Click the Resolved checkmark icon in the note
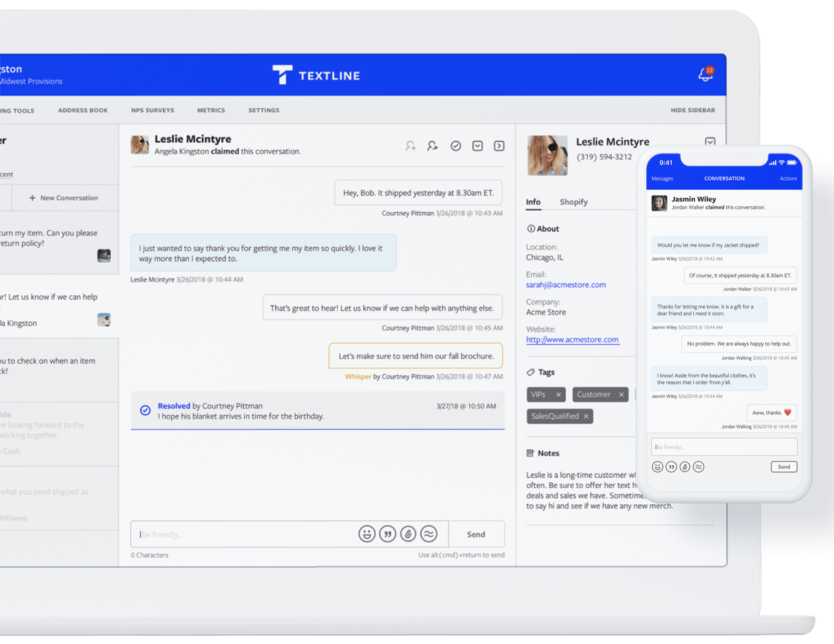The image size is (834, 644). point(145,410)
